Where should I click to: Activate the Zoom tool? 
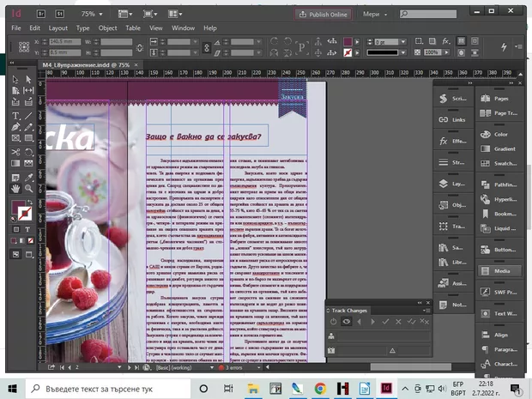(28, 187)
